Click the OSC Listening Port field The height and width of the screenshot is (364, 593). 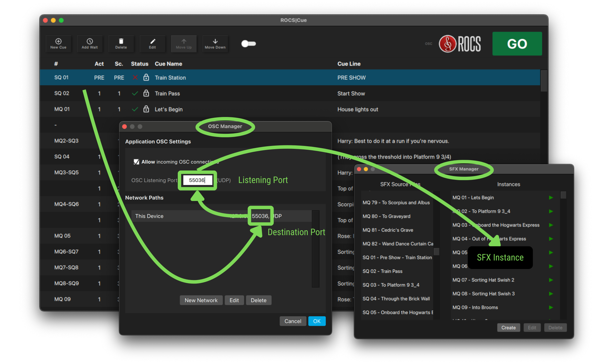pos(197,180)
